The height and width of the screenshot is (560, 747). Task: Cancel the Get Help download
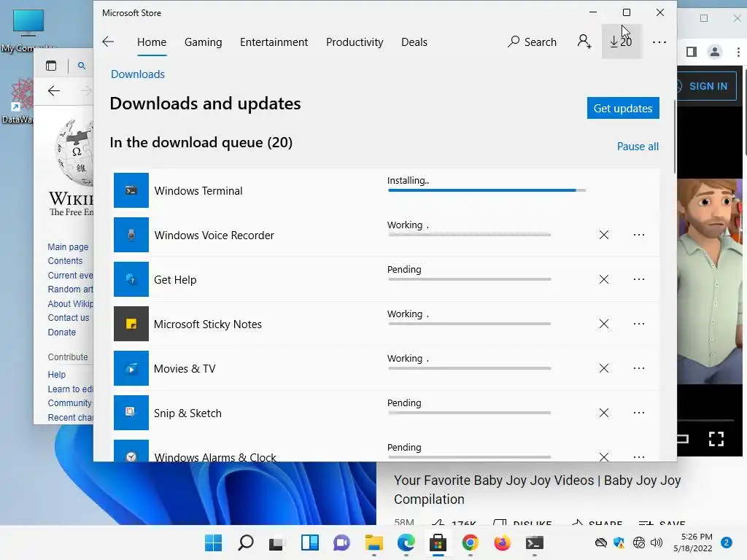pos(604,279)
